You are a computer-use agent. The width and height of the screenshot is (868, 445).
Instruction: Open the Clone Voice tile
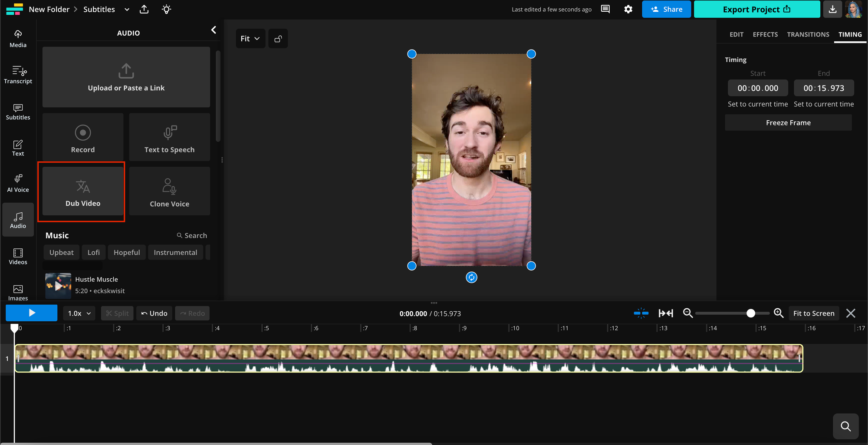coord(170,191)
